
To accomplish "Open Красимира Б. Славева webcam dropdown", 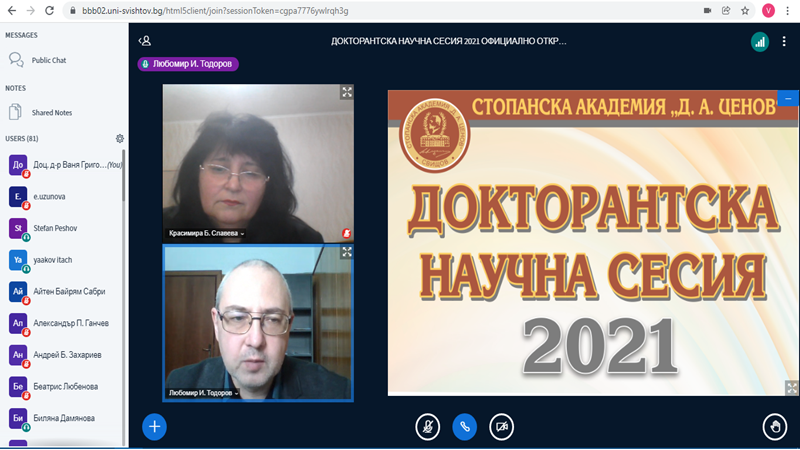I will point(207,233).
